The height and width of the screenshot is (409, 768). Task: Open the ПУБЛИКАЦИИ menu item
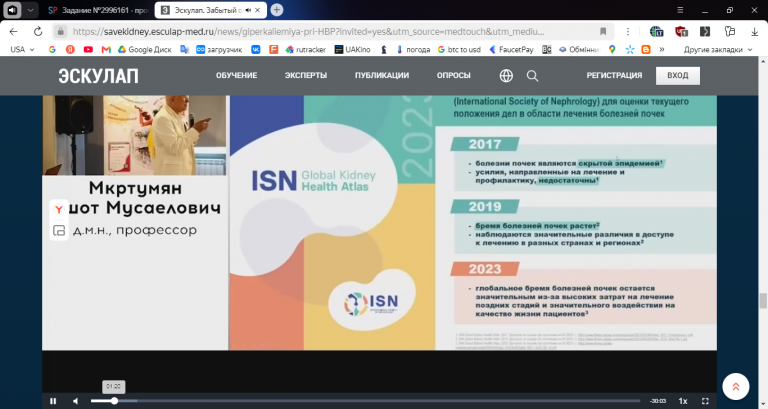[382, 75]
